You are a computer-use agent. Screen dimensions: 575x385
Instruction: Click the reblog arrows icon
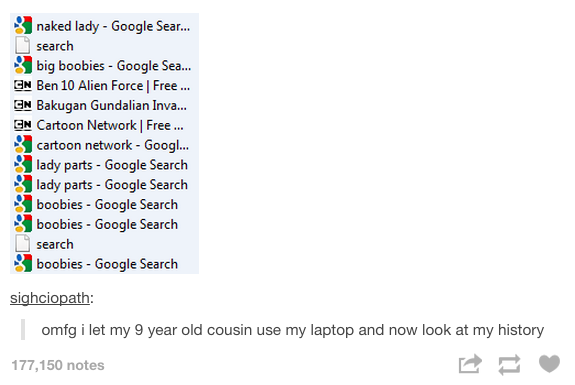click(509, 365)
